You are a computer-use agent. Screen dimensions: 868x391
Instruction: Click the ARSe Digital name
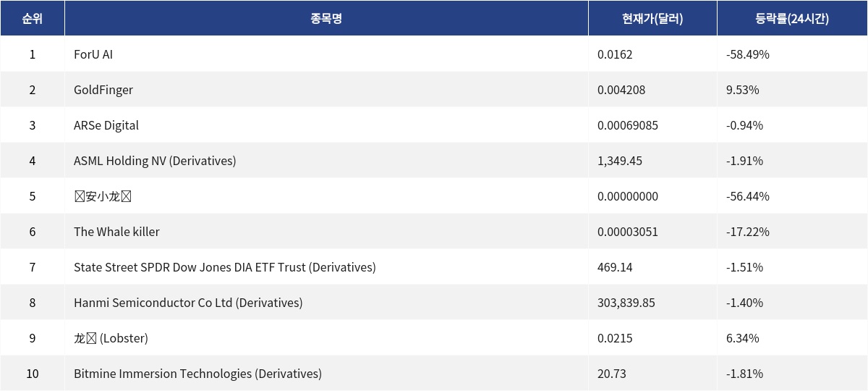coord(106,125)
